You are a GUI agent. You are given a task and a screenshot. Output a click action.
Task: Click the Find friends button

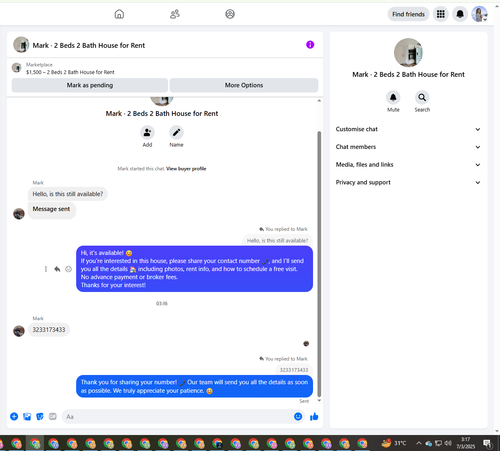[x=408, y=14]
